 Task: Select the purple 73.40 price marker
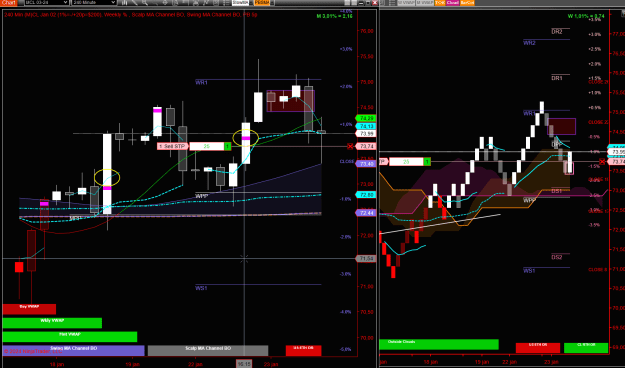pyautogui.click(x=366, y=164)
